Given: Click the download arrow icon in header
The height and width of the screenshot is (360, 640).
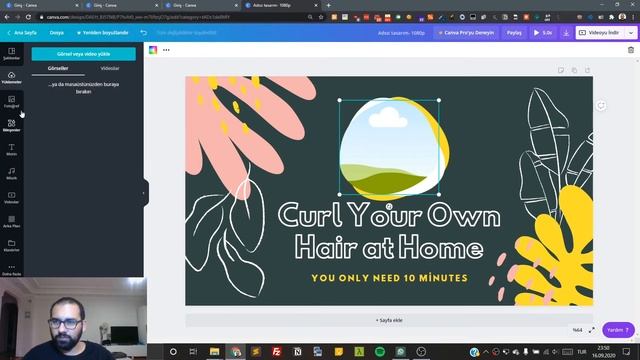Looking at the screenshot, I should coord(566,33).
